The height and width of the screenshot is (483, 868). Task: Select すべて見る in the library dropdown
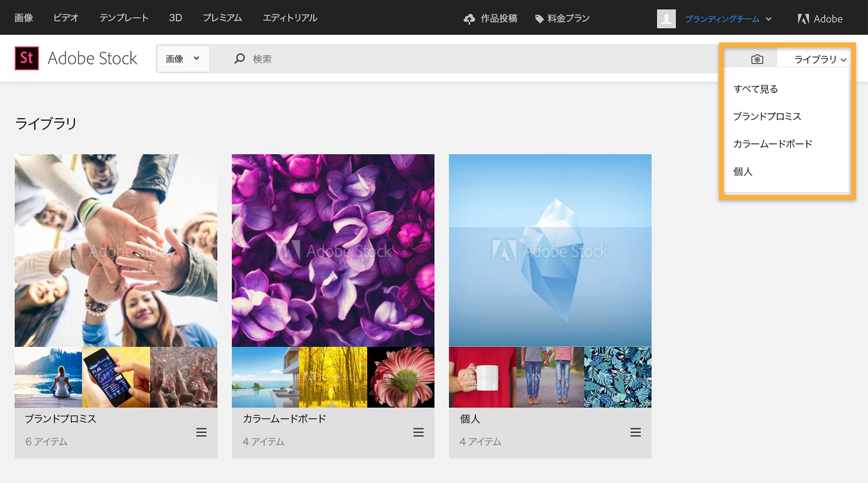click(x=756, y=88)
